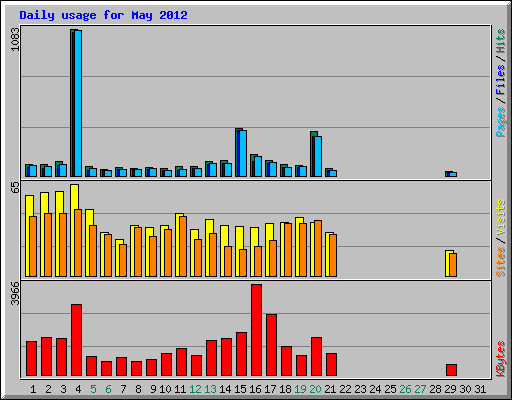Click day label 14 on the axis
The width and height of the screenshot is (512, 400).
pyautogui.click(x=225, y=389)
